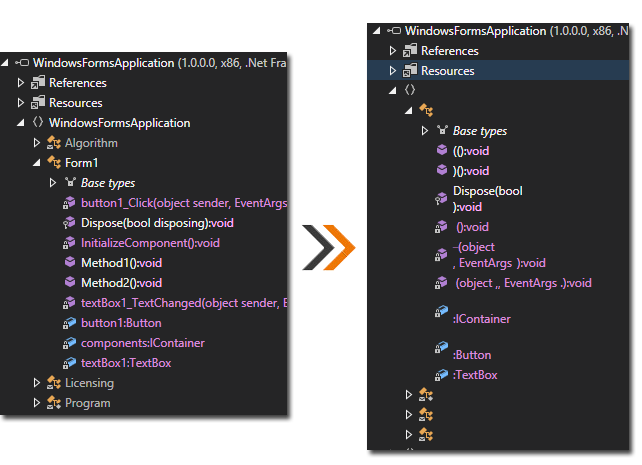Click the components:IContainer field icon

coord(69,343)
